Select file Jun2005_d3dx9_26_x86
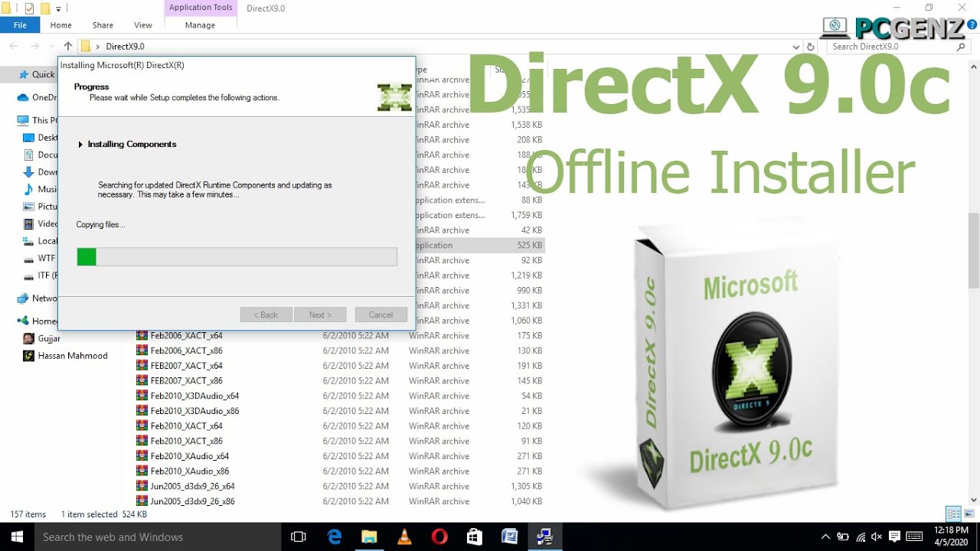980x551 pixels. coord(192,501)
